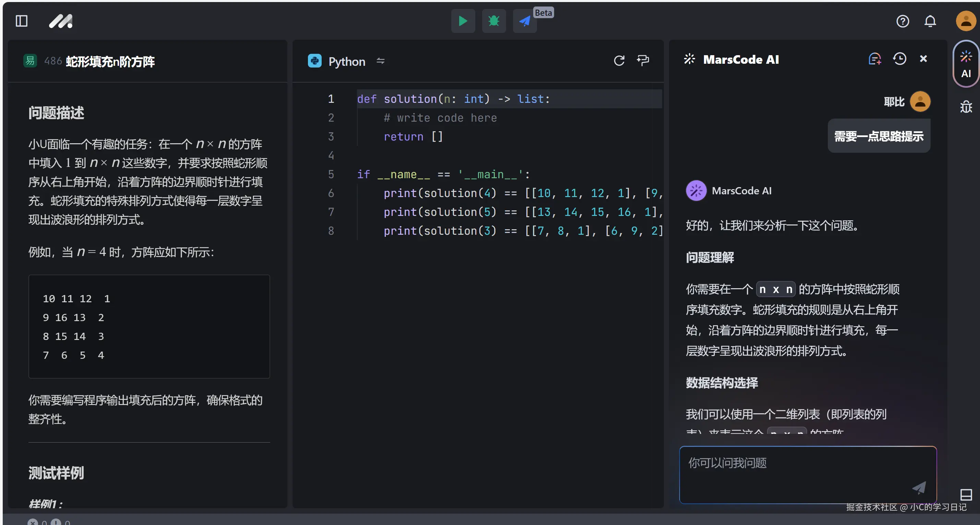Close the MarsCode AI panel
980x525 pixels.
click(x=923, y=59)
